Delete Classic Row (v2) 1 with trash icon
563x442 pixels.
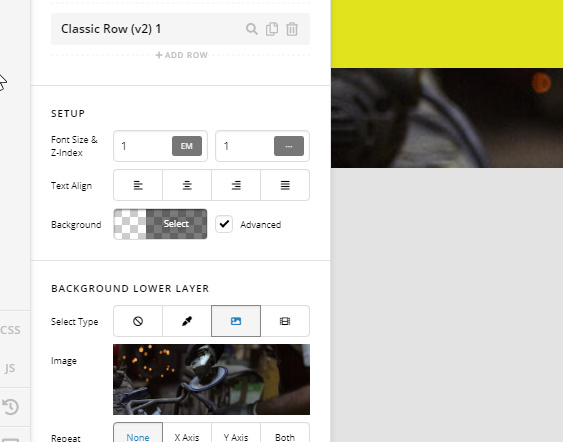(x=292, y=29)
